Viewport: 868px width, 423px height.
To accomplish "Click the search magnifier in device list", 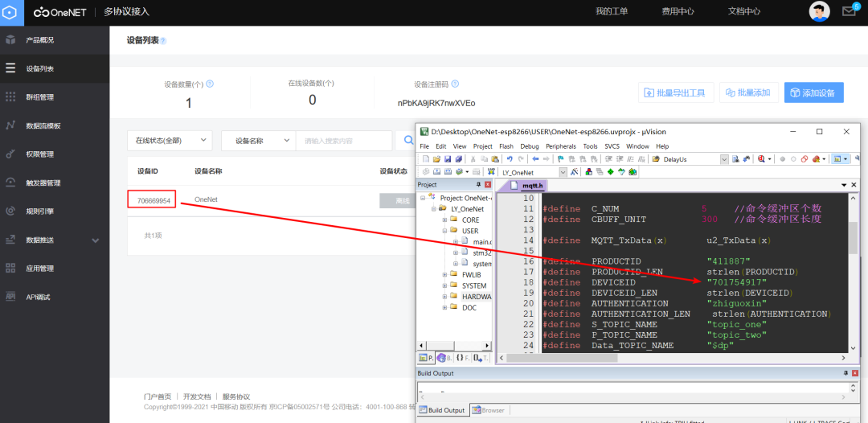I will click(x=408, y=141).
